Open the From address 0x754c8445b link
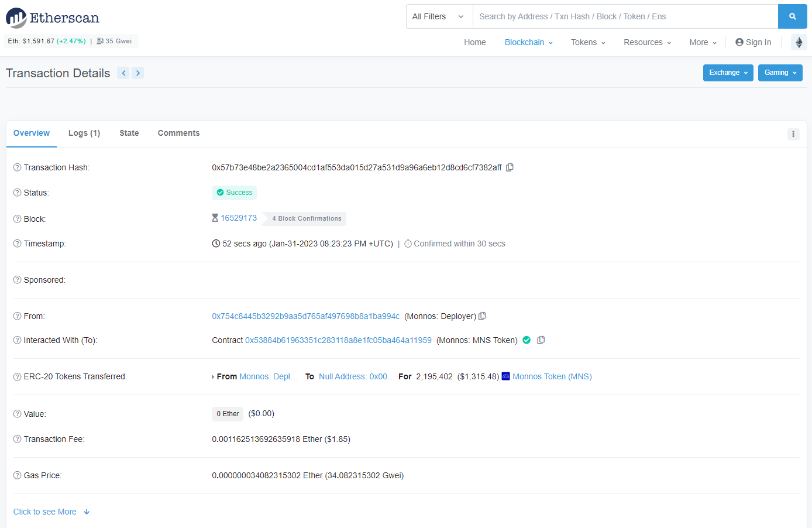Viewport: 812px width, 528px height. 306,316
